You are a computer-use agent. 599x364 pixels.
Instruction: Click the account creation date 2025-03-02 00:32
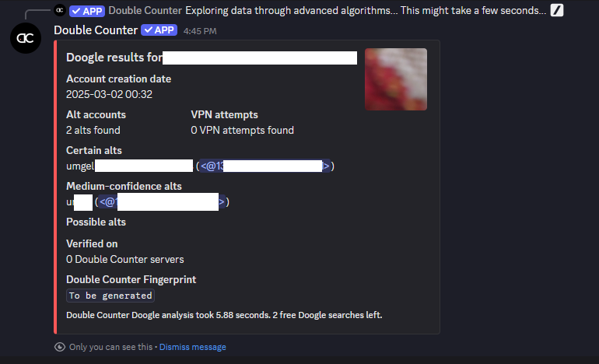tap(109, 94)
